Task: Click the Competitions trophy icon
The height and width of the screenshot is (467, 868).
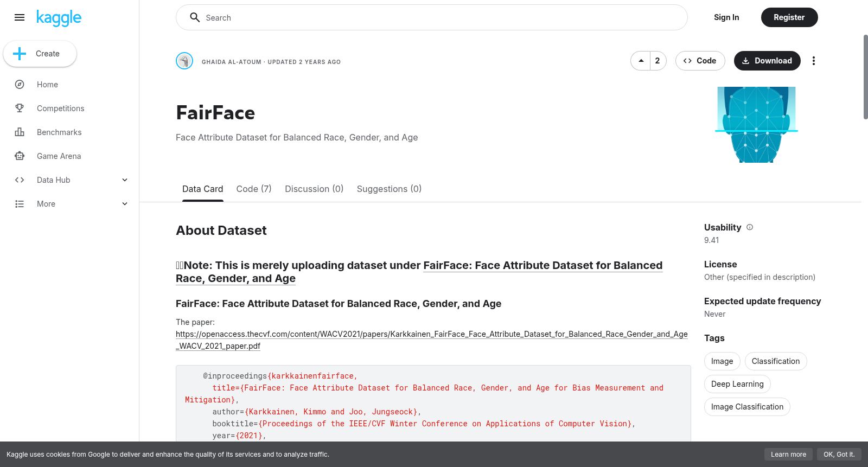Action: tap(20, 108)
